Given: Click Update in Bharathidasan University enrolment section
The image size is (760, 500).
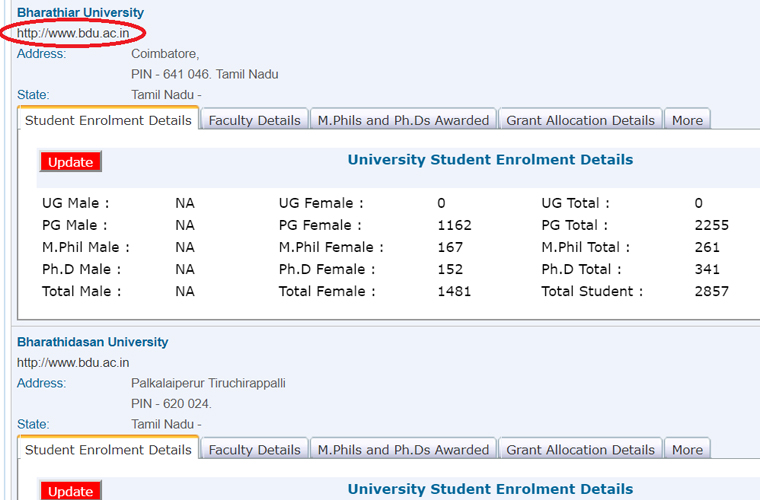Looking at the screenshot, I should (71, 491).
